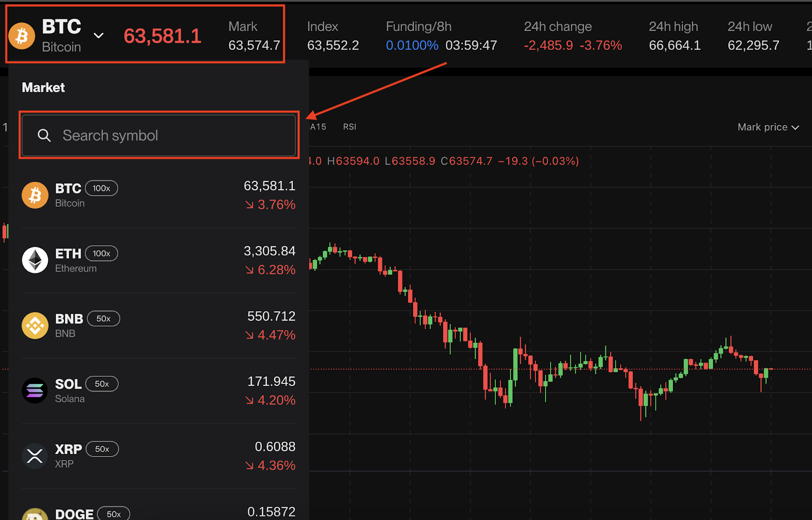Click the 24h change label
Viewport: 812px width, 520px height.
tap(558, 26)
